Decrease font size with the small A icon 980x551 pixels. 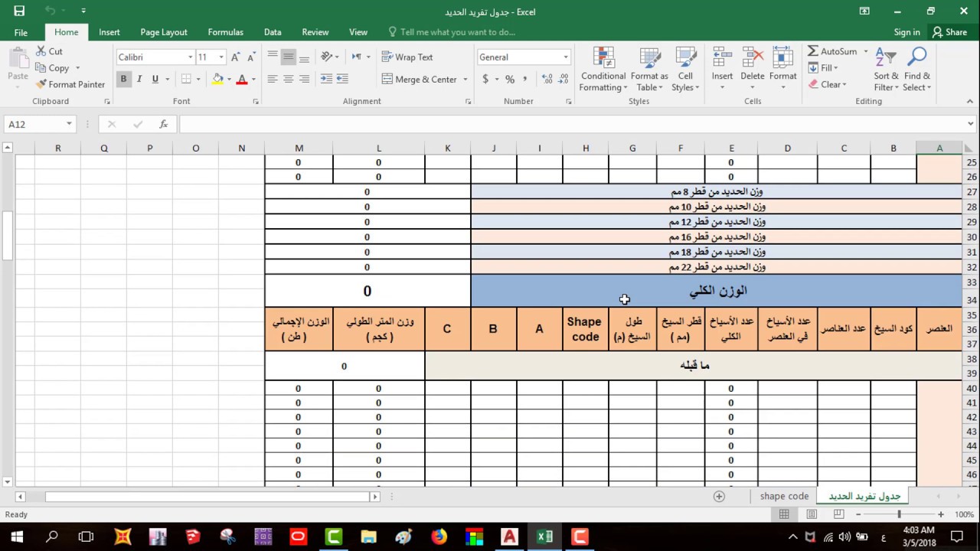(x=251, y=57)
